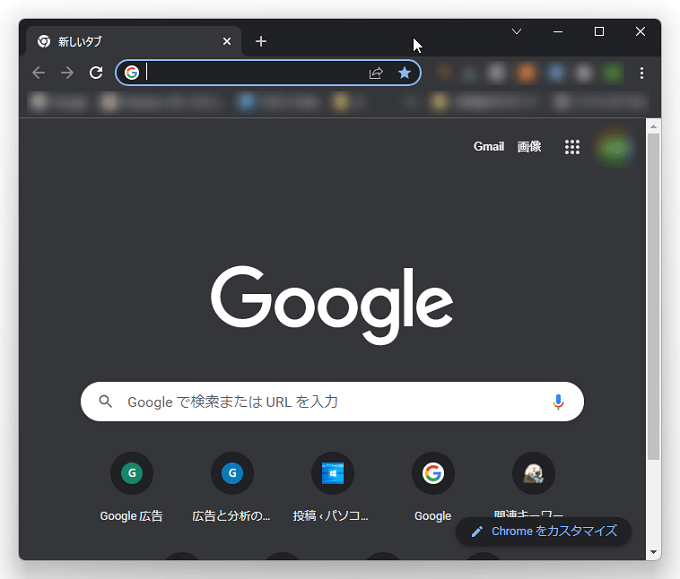Image resolution: width=680 pixels, height=579 pixels.
Task: Click the forward navigation arrow
Action: tap(67, 72)
